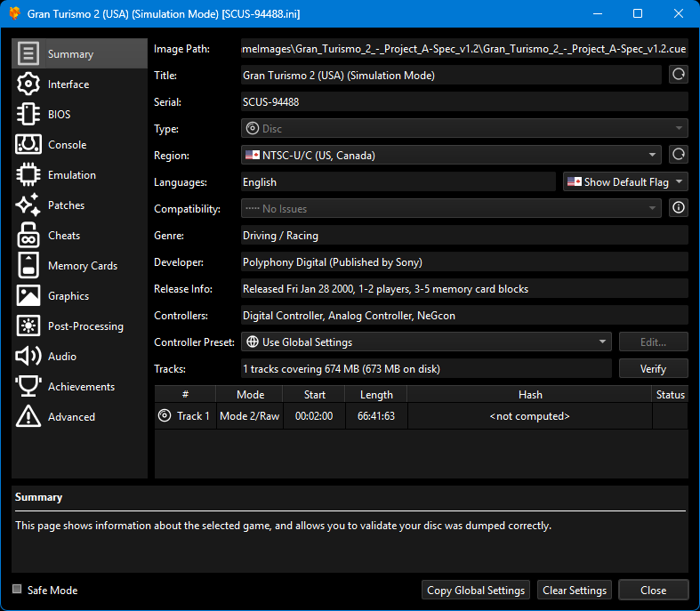Open the Cheats padlock icon
Screen dimensions: 700x611
pos(28,236)
